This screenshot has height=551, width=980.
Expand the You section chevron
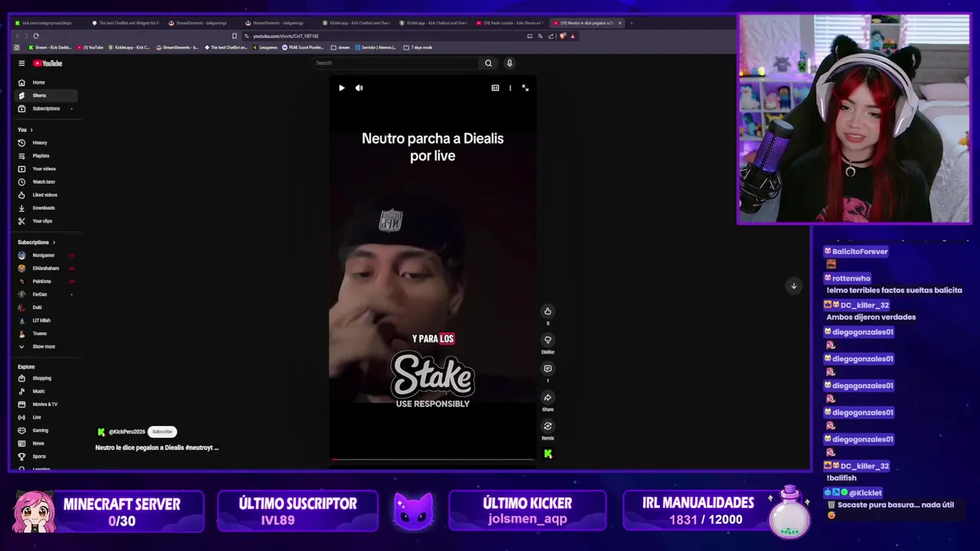[31, 130]
